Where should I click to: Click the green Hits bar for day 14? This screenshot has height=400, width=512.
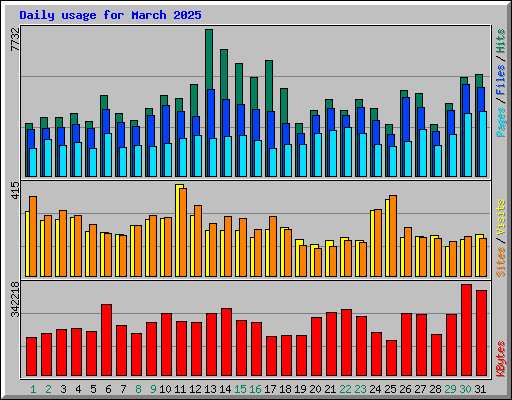click(x=224, y=74)
